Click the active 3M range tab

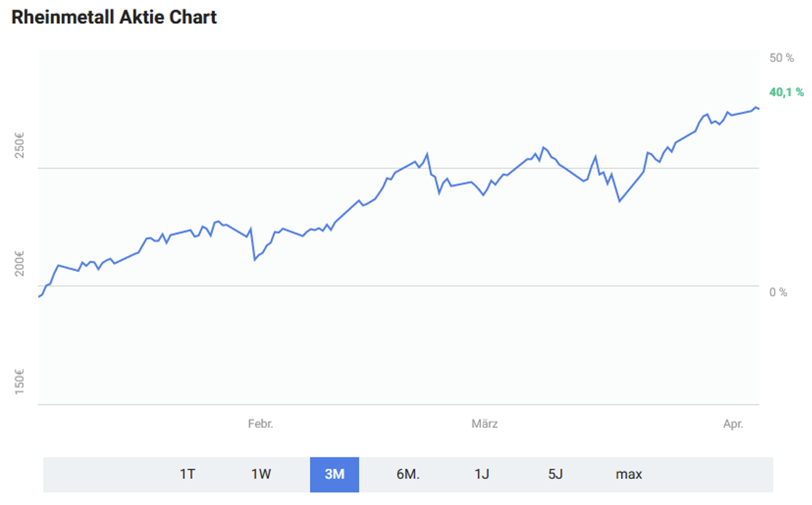334,474
